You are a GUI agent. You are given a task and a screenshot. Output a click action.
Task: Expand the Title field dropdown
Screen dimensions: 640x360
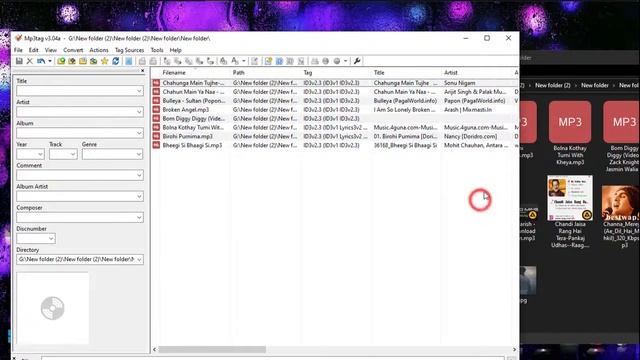[139, 91]
